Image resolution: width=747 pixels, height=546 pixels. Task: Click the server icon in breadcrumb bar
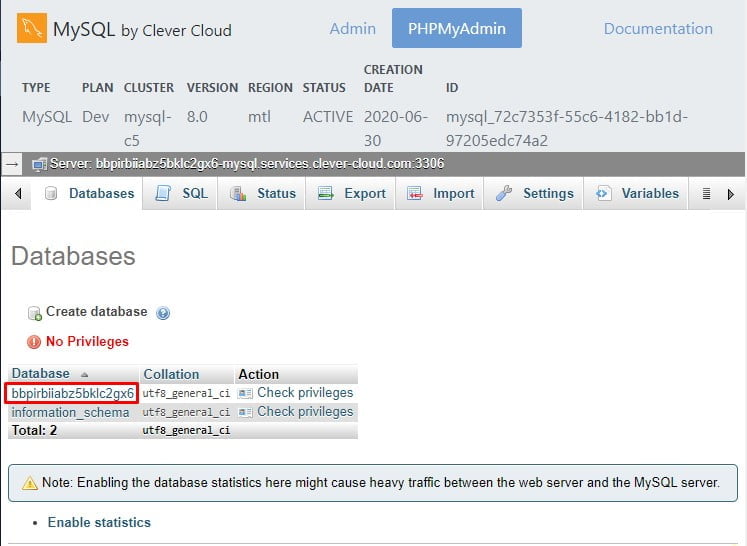pos(39,164)
